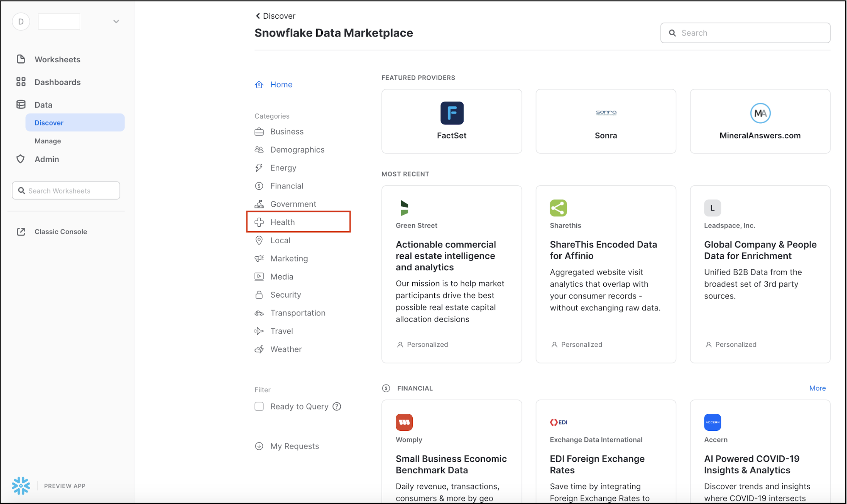
Task: Expand the account dropdown chevron
Action: pos(116,22)
